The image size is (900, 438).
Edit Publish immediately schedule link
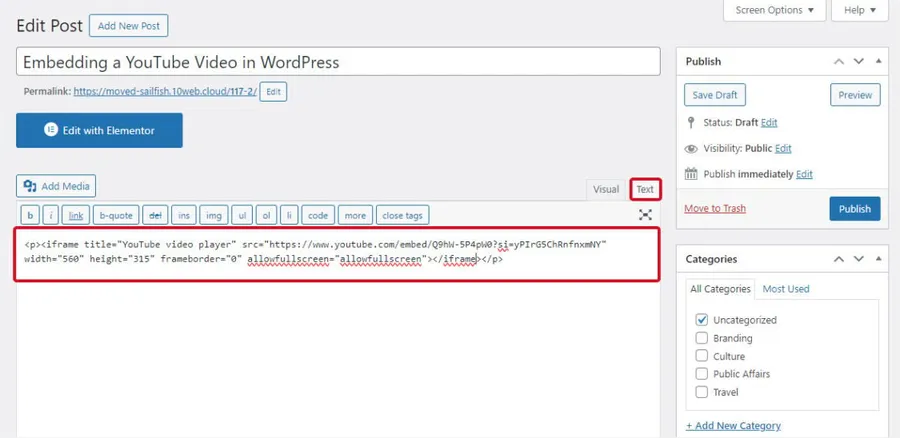[804, 174]
